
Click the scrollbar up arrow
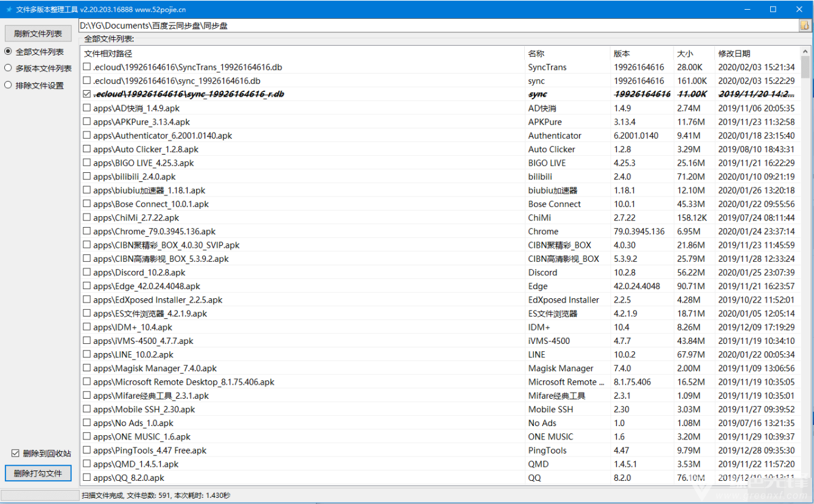point(805,52)
